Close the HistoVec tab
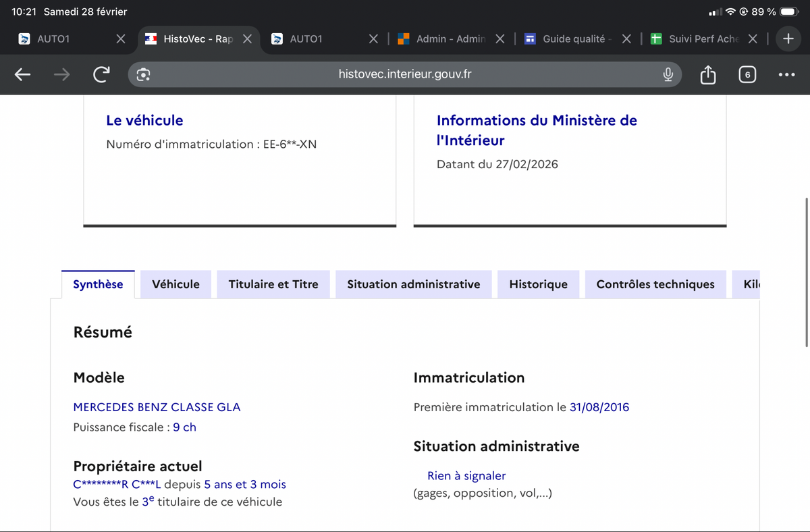The height and width of the screenshot is (532, 810). 247,39
